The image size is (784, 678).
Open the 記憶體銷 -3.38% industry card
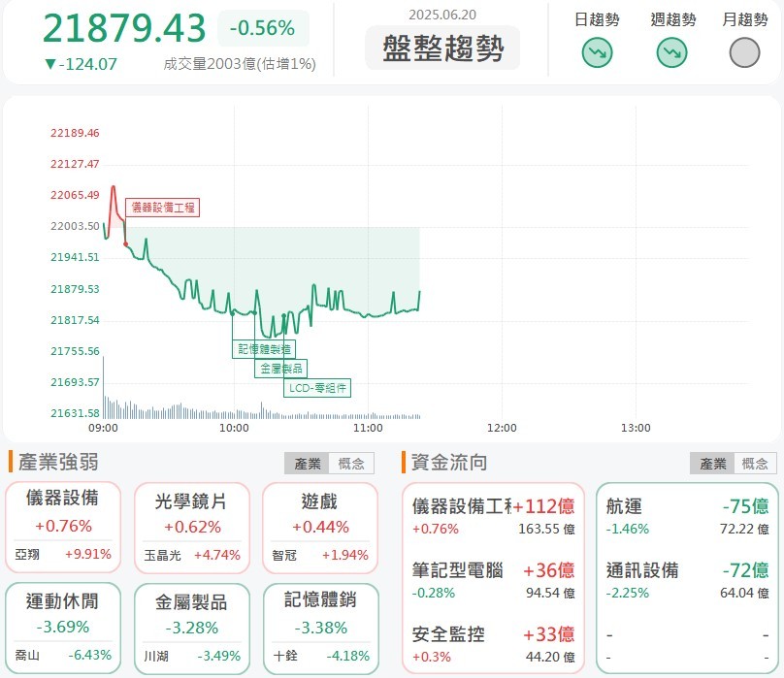321,629
